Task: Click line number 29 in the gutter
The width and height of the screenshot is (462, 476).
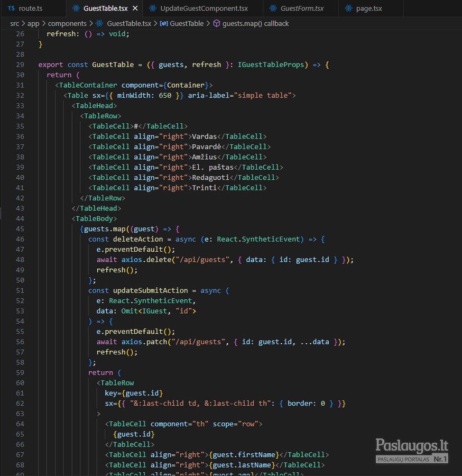Action: [20, 65]
